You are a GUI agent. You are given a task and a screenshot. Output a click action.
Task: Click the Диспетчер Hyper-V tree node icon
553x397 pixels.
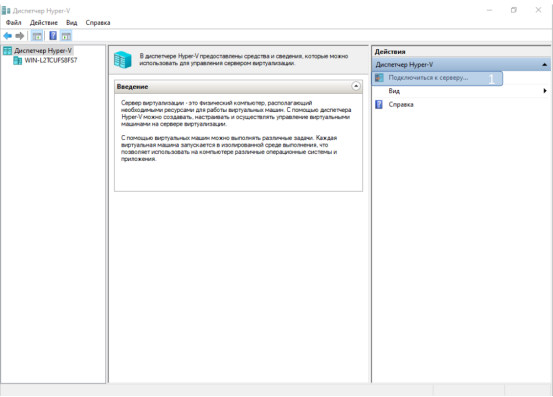pyautogui.click(x=8, y=51)
